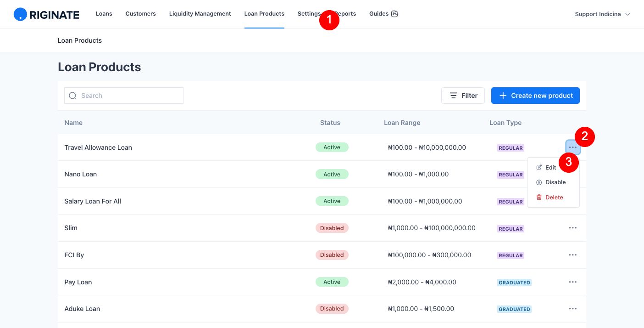Open the Settings menu
644x328 pixels.
pyautogui.click(x=309, y=14)
